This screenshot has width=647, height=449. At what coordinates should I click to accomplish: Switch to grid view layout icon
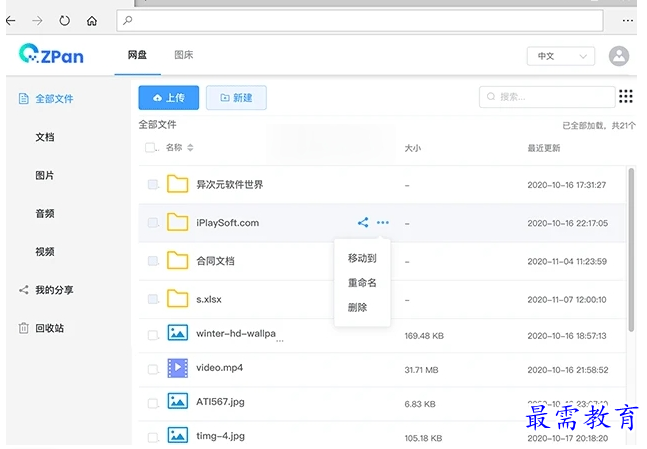pos(626,97)
